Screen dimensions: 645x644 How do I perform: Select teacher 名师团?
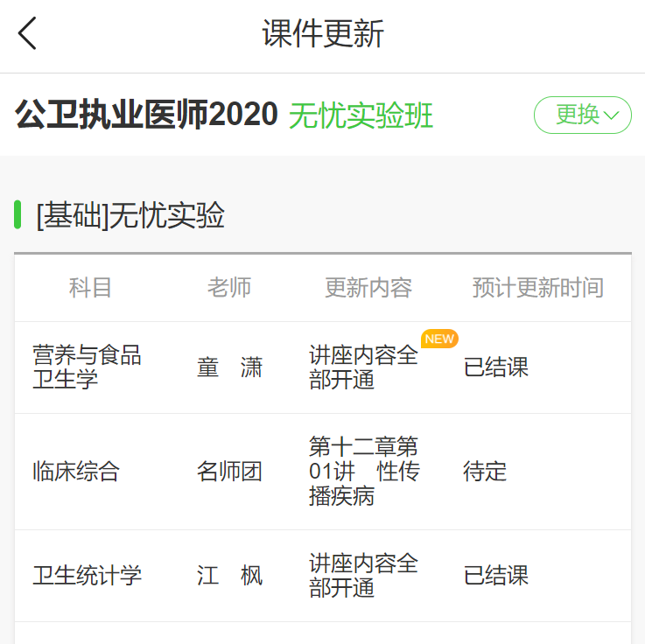tap(229, 472)
